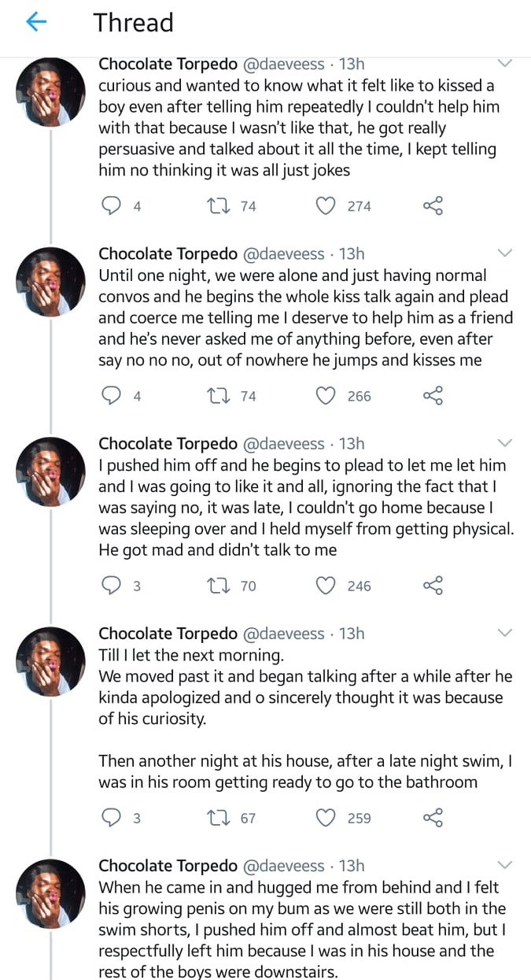Open @daeveess handle on 'When he came in' tweet

pos(283,866)
